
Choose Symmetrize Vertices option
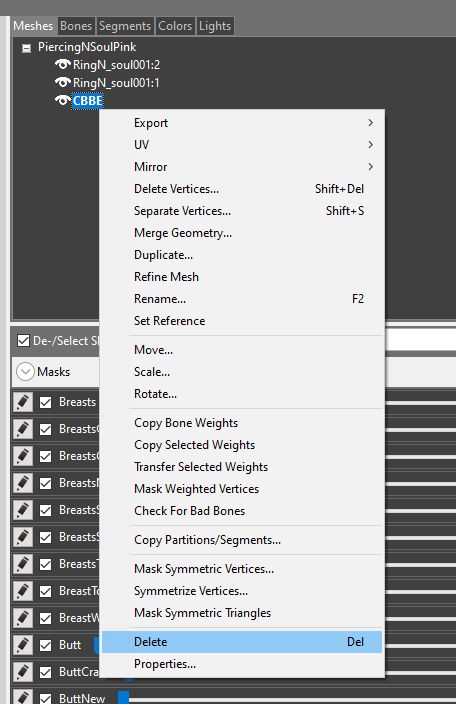[242, 591]
